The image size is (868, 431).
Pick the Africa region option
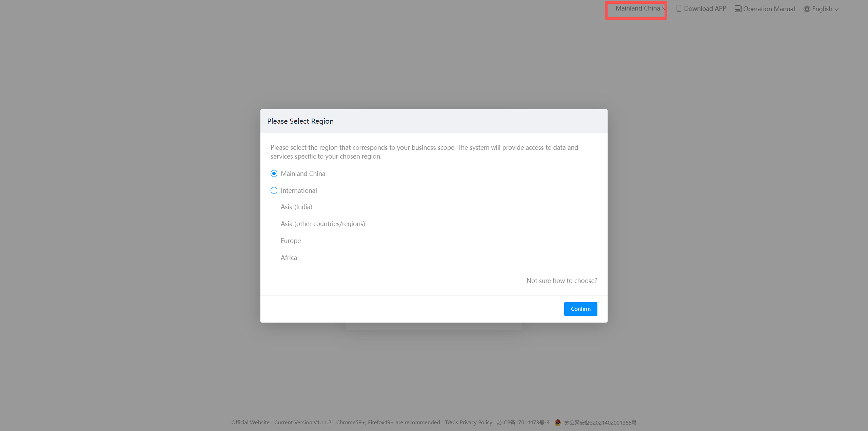coord(289,258)
